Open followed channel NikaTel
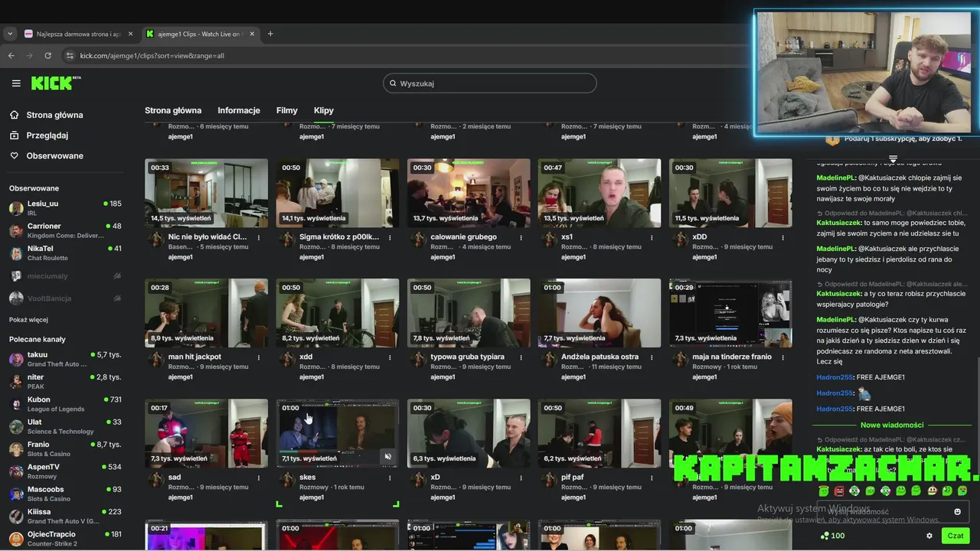The width and height of the screenshot is (980, 551). (x=65, y=253)
